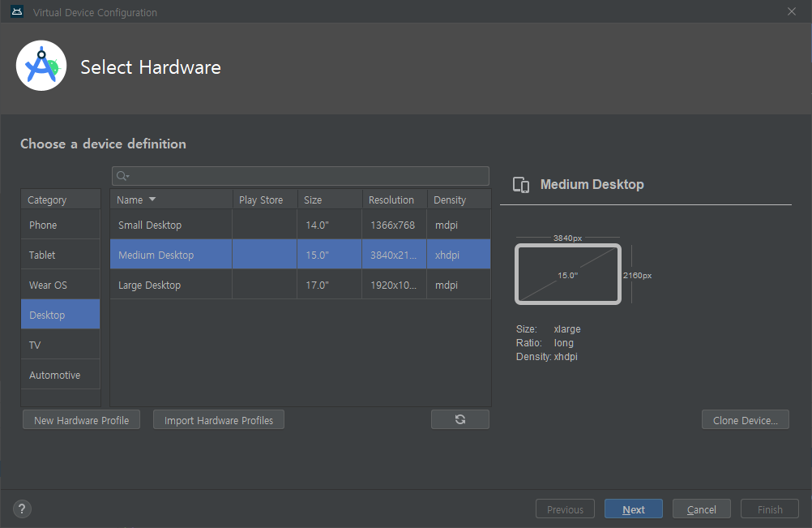Click the 1366x768 resolution cell
The width and height of the screenshot is (812, 528).
(x=394, y=225)
